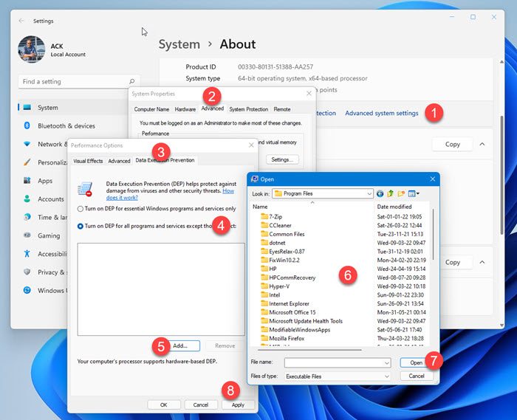
Task: Open the View Menu icon in Open dialog
Action: click(413, 193)
